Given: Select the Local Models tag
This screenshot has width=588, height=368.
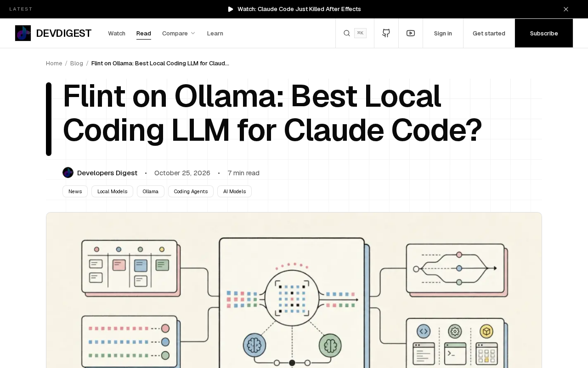Looking at the screenshot, I should tap(112, 191).
